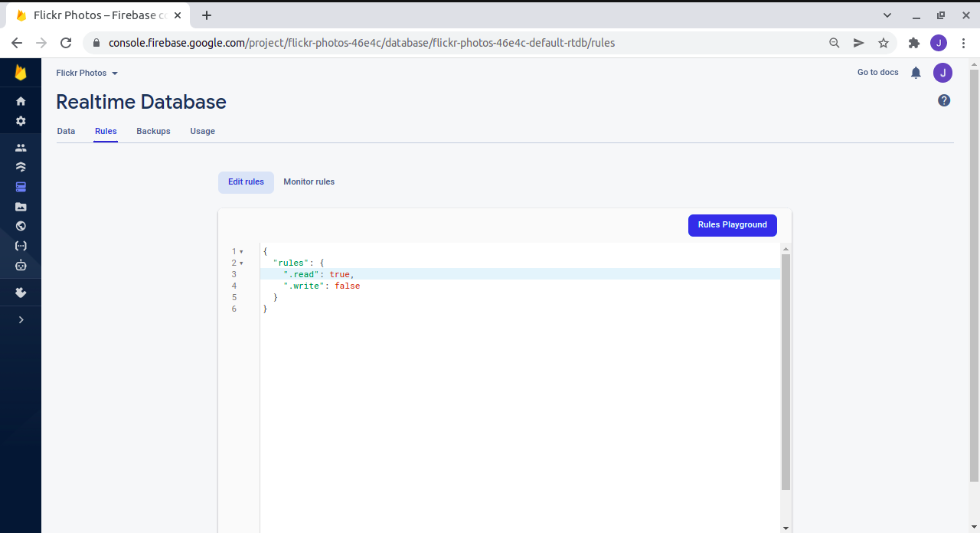Select the Edit rules view
This screenshot has height=533, width=980.
(x=246, y=182)
